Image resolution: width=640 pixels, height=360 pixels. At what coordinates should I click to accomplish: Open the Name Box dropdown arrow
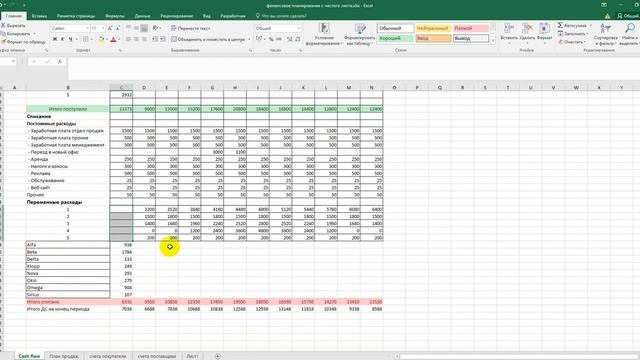[13, 61]
